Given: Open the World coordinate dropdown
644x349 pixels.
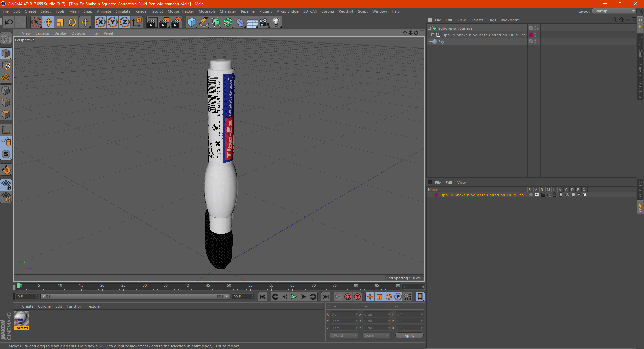Looking at the screenshot, I should point(344,335).
